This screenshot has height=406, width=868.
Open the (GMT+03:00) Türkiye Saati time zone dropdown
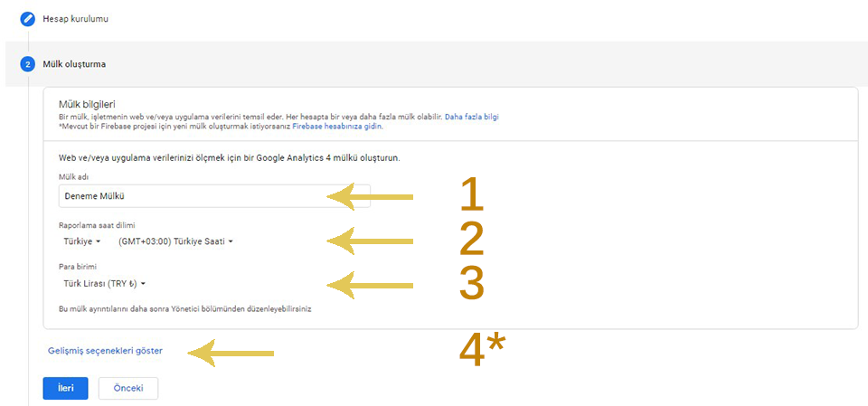coord(176,241)
